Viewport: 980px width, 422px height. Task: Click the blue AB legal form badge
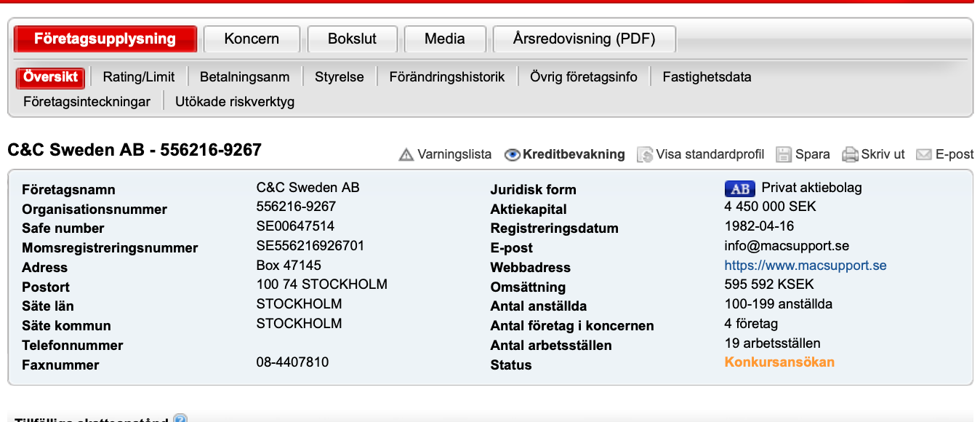pyautogui.click(x=740, y=188)
